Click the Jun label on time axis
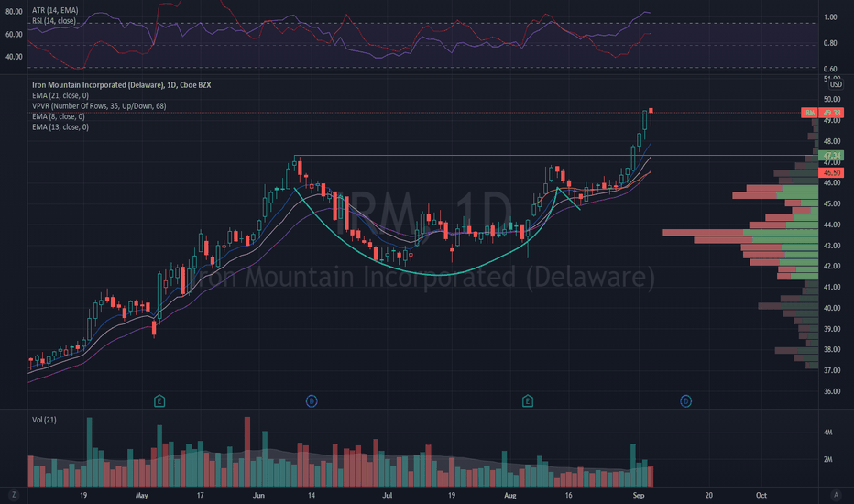This screenshot has width=854, height=504. point(258,495)
